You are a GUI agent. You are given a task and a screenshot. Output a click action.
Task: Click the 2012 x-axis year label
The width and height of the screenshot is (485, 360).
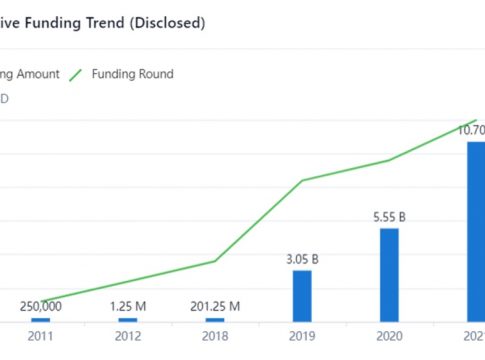pyautogui.click(x=128, y=336)
